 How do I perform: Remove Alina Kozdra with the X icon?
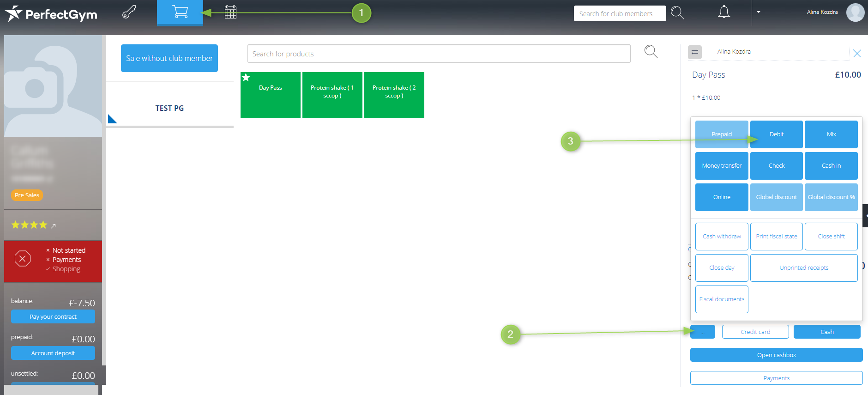point(857,54)
